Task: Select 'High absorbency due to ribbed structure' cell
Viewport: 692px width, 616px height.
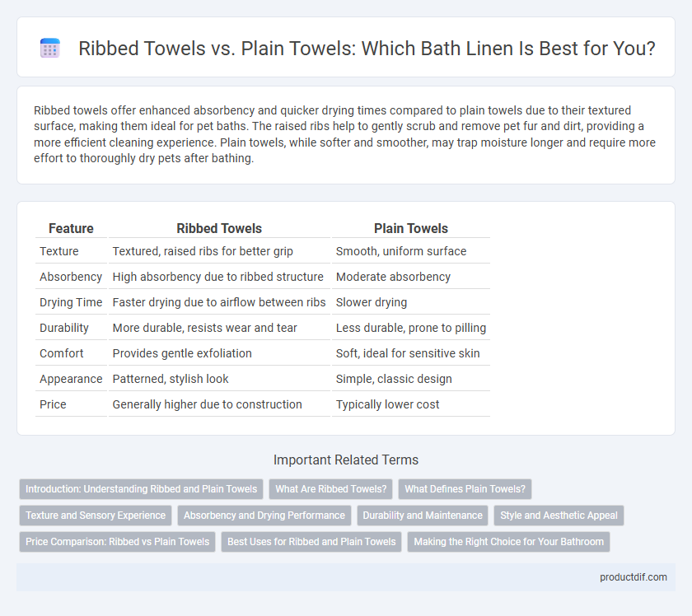Action: point(218,277)
